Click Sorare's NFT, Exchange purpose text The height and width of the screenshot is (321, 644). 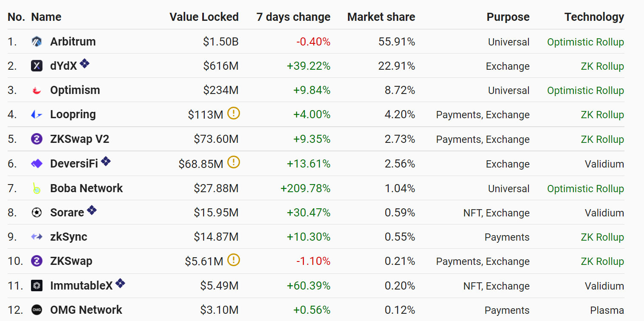[497, 213]
